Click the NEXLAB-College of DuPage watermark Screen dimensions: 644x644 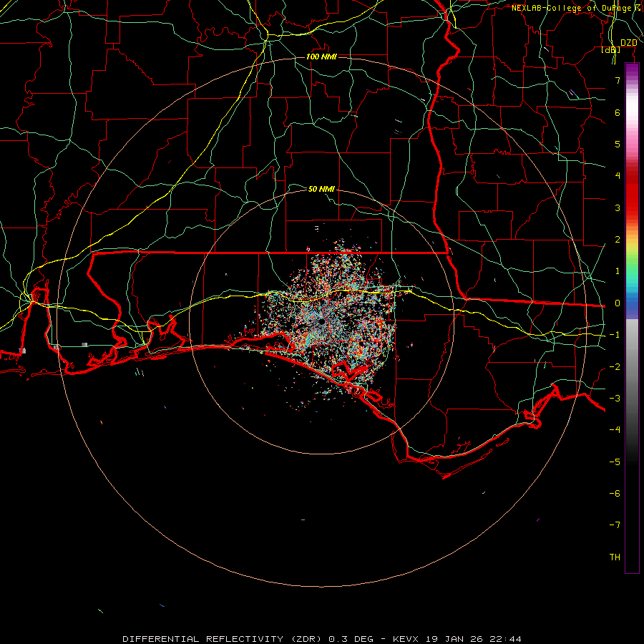576,8
